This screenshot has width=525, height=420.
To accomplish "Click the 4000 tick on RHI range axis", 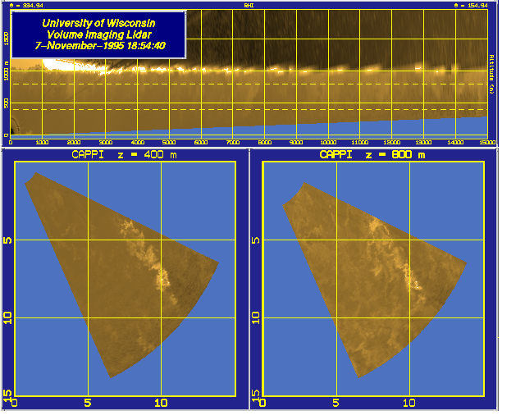I will (138, 143).
